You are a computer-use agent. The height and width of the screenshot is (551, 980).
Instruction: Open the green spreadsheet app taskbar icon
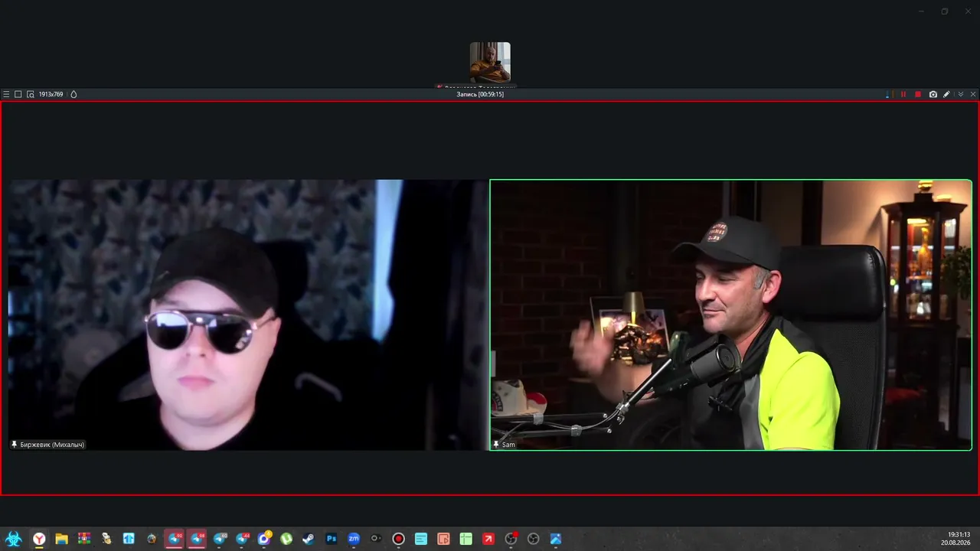point(465,539)
